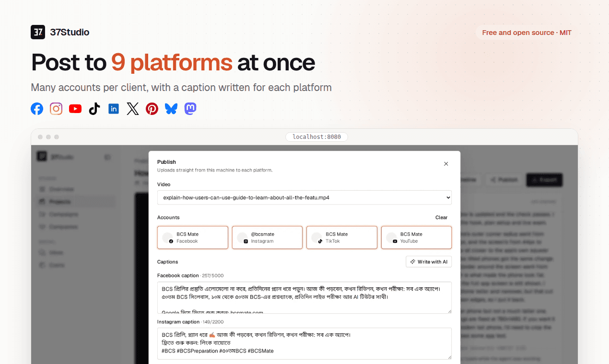
Task: Click the localhost:8080 address bar
Action: (x=316, y=137)
